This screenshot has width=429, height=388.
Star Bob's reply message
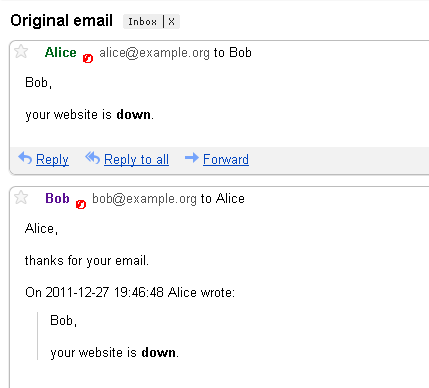click(21, 197)
